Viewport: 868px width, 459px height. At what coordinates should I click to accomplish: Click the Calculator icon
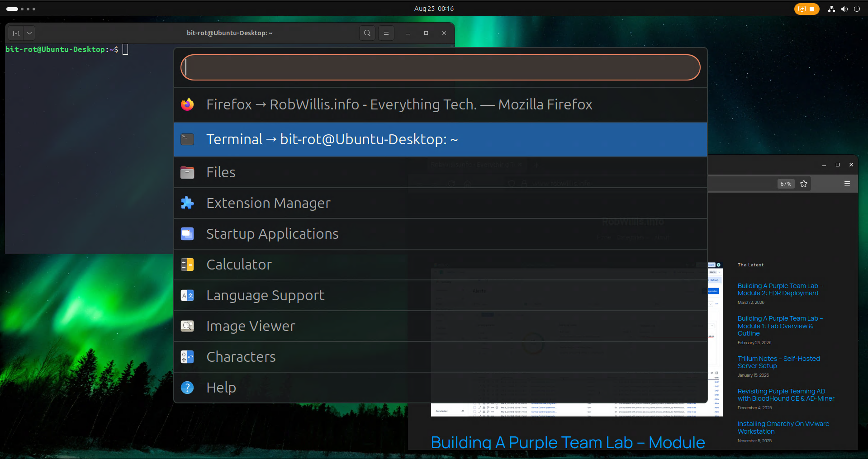(187, 265)
